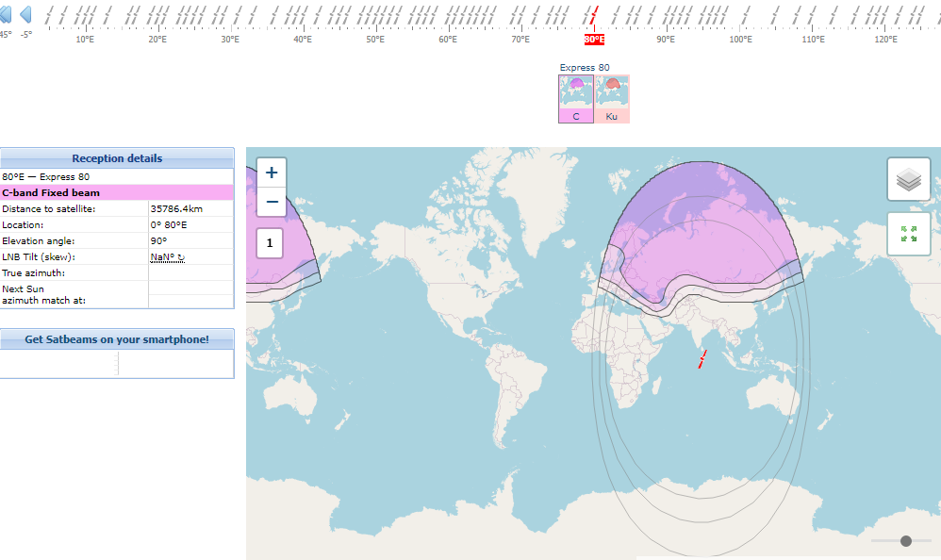
Task: Click the double left arrow for -45°
Action: (6, 14)
